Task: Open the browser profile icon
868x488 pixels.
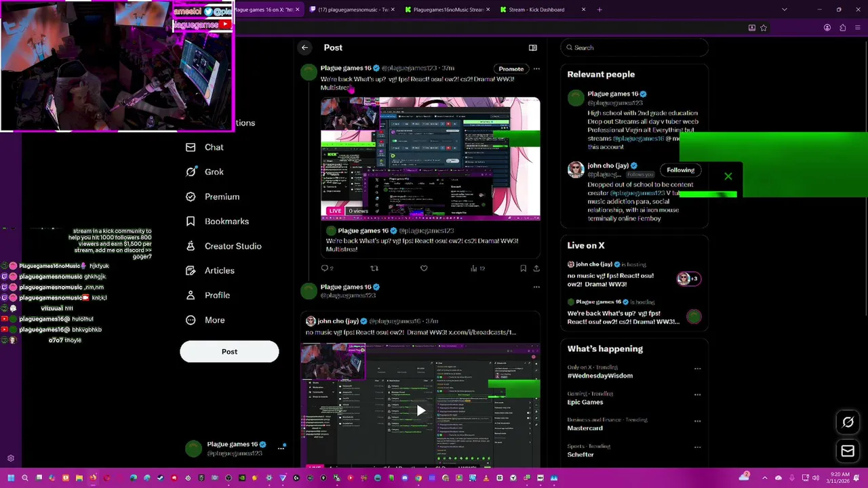Action: 827,28
